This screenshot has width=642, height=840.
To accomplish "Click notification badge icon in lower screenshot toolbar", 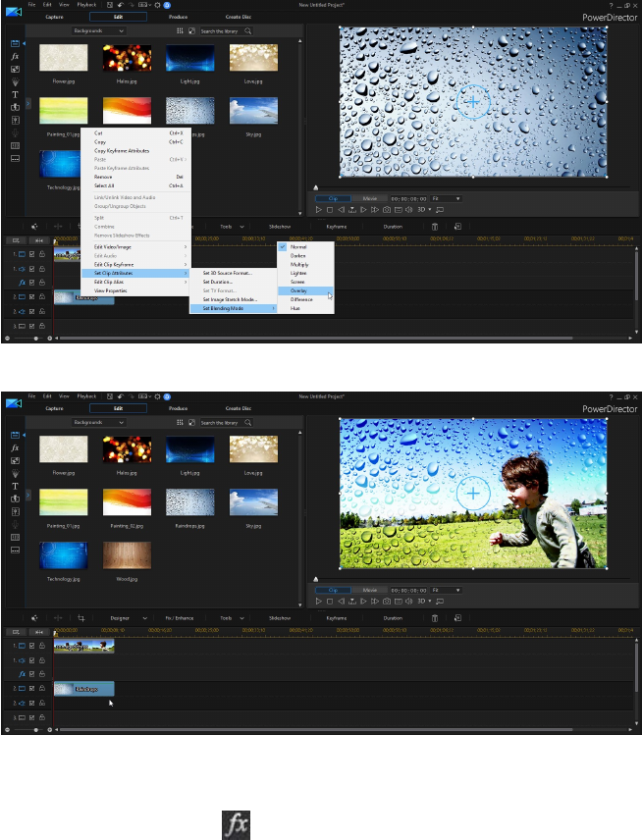I will pyautogui.click(x=167, y=396).
